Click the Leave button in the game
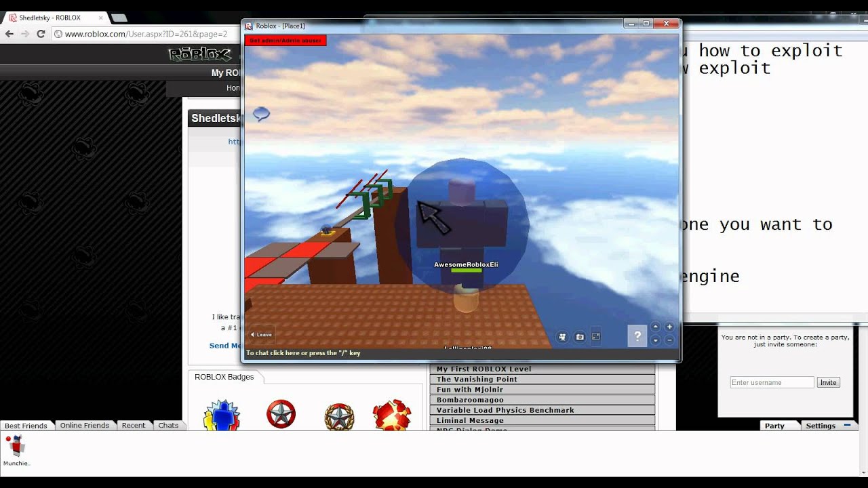The height and width of the screenshot is (488, 868). pos(261,334)
